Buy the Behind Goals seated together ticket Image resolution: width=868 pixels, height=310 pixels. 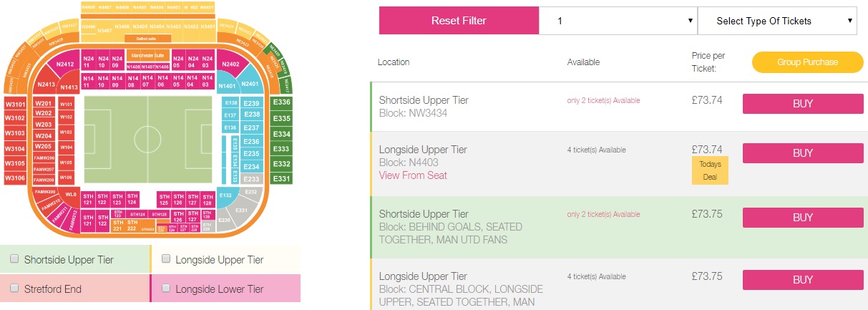(x=803, y=218)
